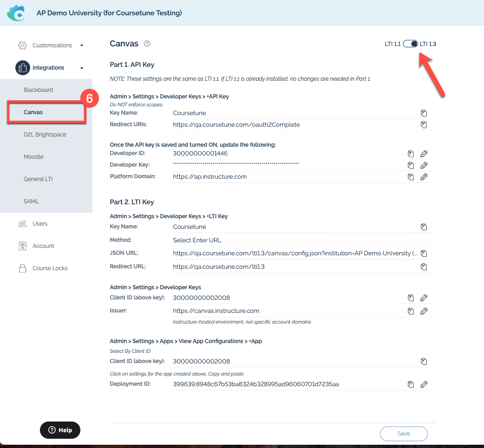Click the Integrations puzzle icon
This screenshot has height=448, width=484.
pyautogui.click(x=23, y=68)
